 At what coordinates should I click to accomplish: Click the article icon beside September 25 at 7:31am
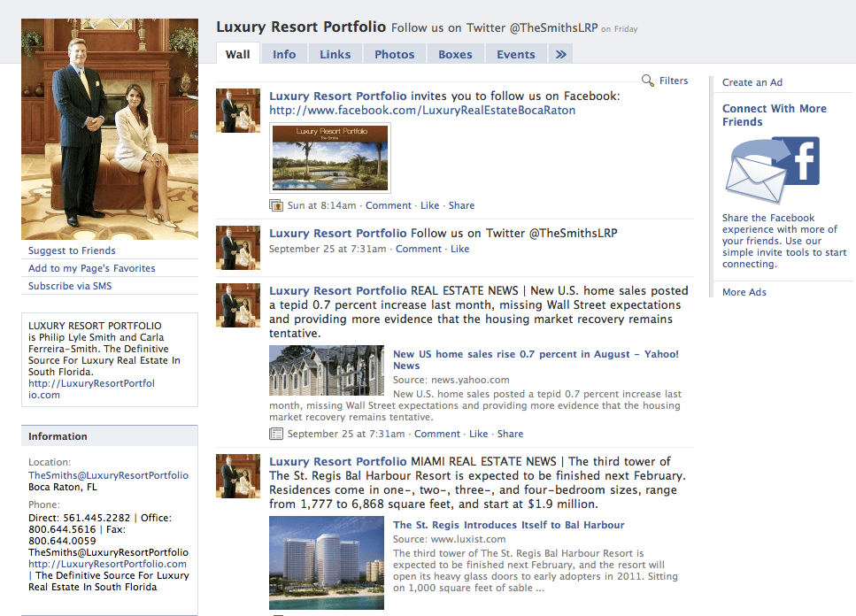point(276,434)
